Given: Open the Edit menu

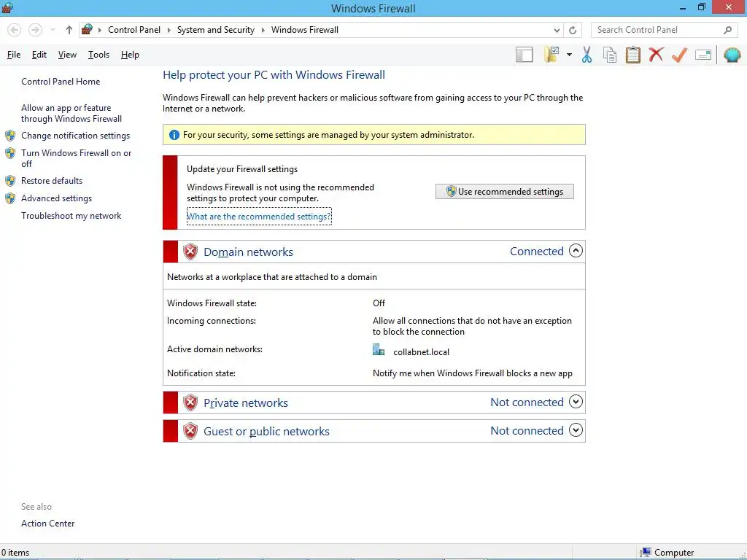Looking at the screenshot, I should coord(39,55).
